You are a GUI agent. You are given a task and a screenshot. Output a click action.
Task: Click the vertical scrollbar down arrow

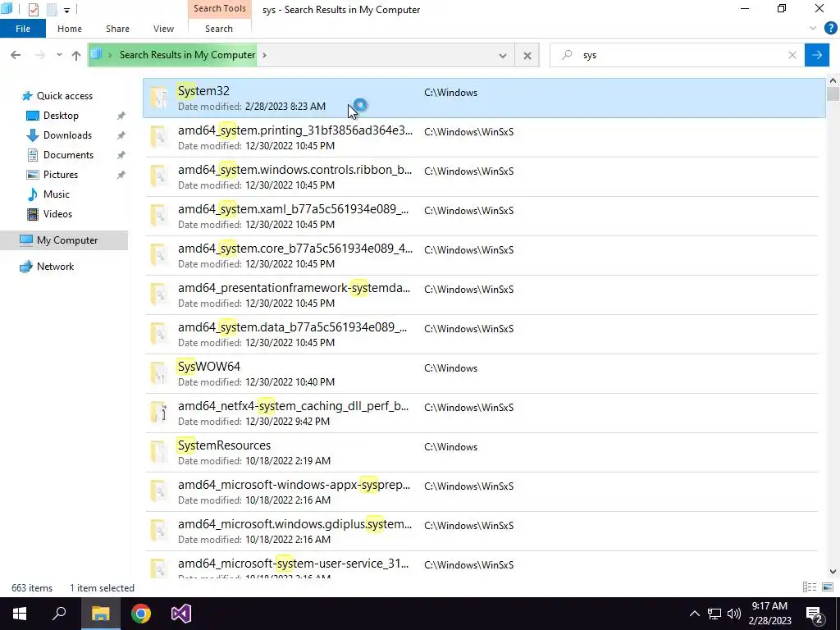(833, 572)
